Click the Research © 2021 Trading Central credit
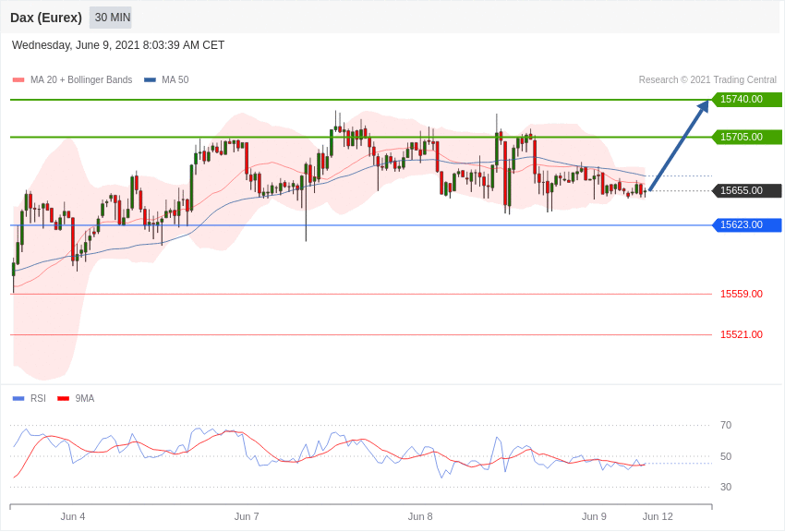785x532 pixels. (707, 79)
